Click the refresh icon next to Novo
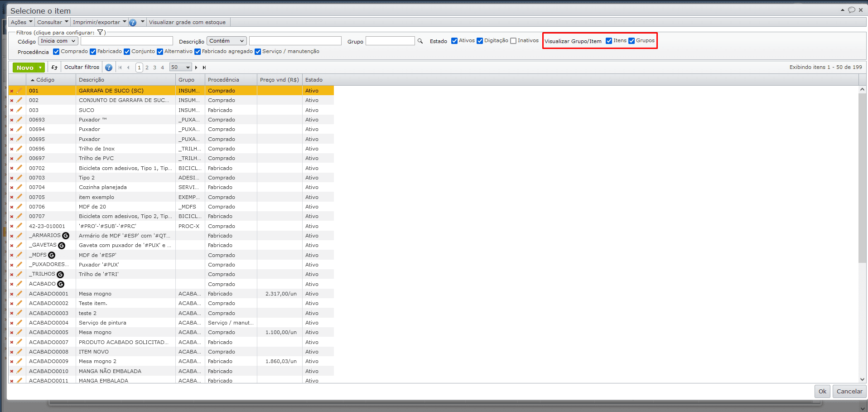 [54, 68]
